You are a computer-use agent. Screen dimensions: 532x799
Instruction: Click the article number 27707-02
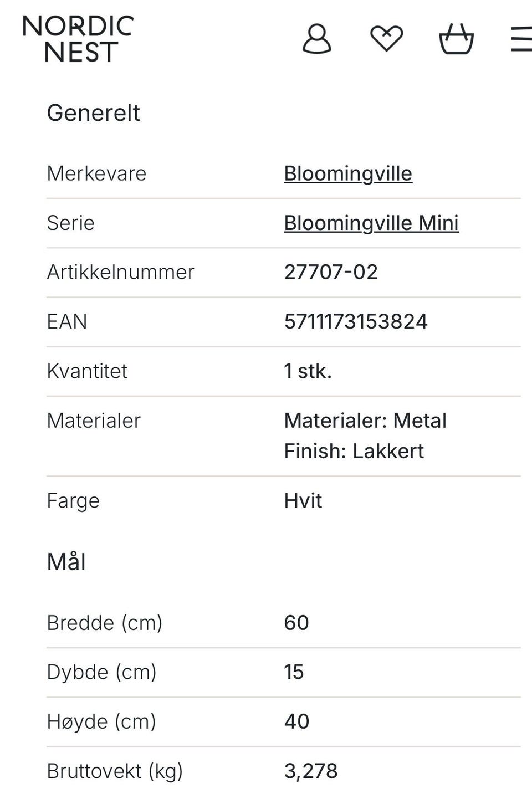(331, 272)
